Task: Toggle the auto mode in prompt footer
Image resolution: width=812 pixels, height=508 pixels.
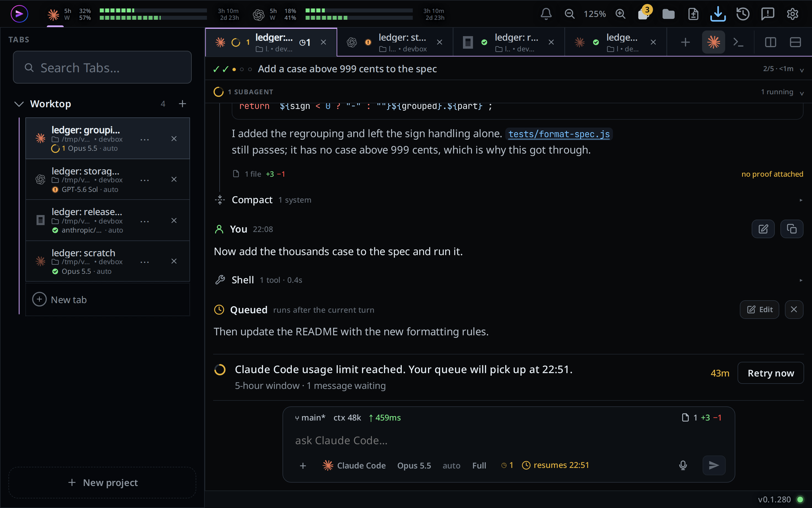Action: 451,465
